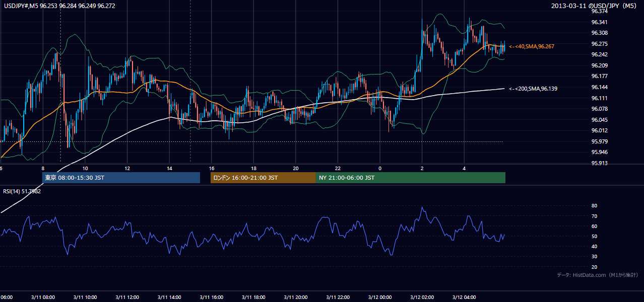Click the bottom date label 3/11 20:00
Screen dimensions: 644x302
(x=295, y=297)
